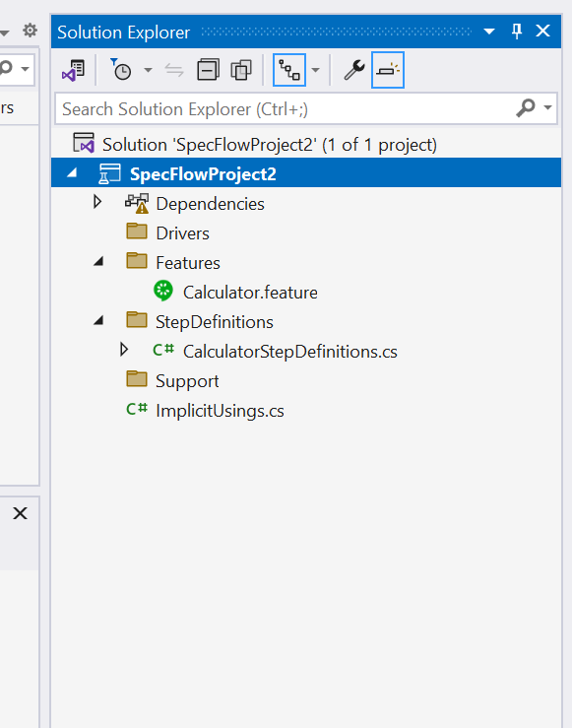Click the green SpecFlow feature icon
The height and width of the screenshot is (728, 572).
pos(163,291)
